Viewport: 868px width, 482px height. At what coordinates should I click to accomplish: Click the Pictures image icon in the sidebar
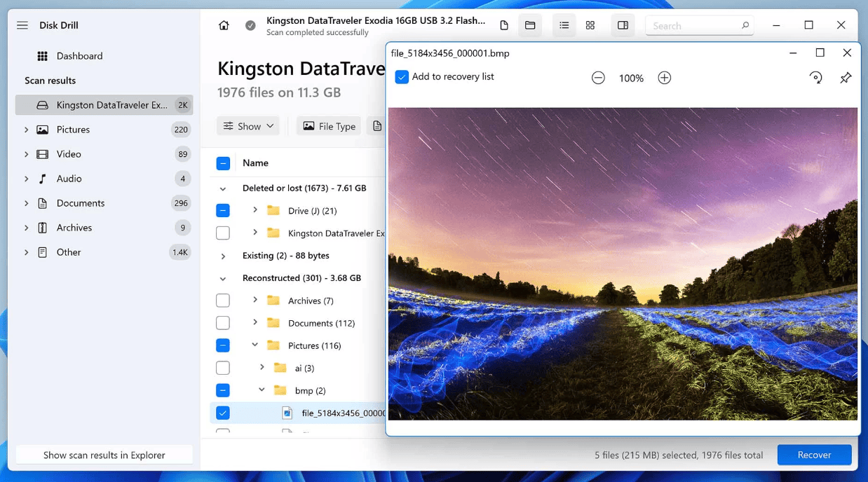[43, 130]
